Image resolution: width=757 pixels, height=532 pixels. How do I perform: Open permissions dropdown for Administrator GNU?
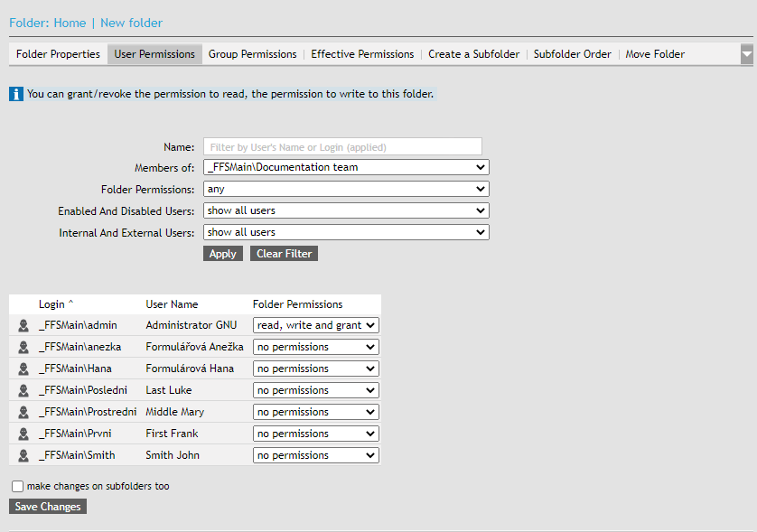(x=315, y=325)
